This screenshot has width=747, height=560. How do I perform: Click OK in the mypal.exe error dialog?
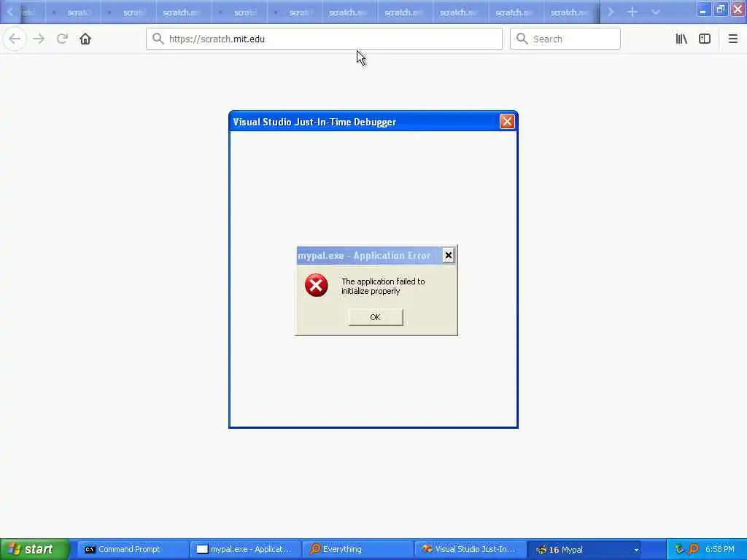[376, 317]
